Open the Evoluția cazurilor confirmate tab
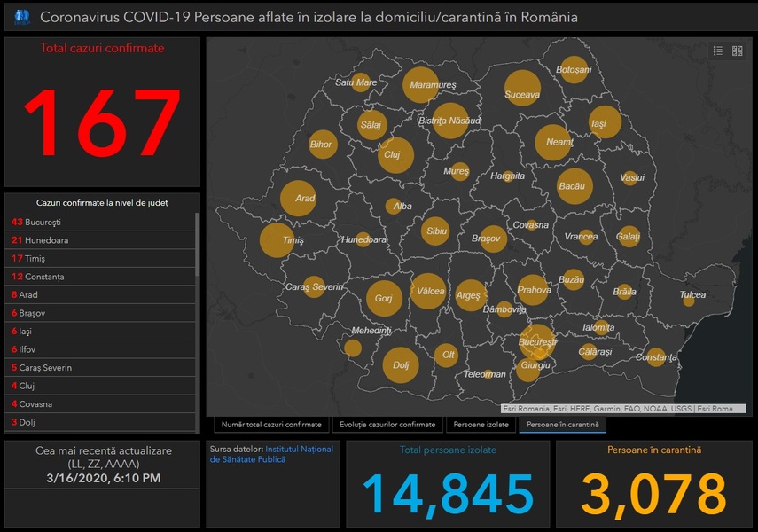 387,425
